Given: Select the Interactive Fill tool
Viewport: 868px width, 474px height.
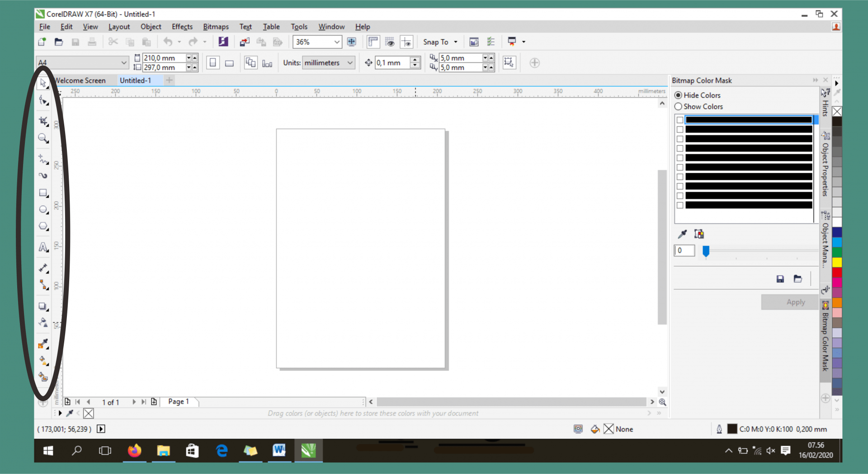Looking at the screenshot, I should pyautogui.click(x=43, y=377).
